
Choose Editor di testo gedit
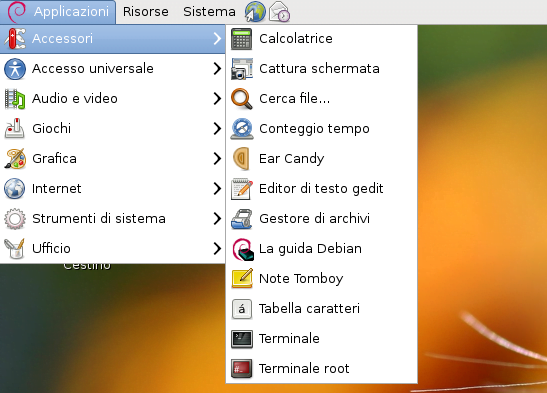(x=322, y=188)
